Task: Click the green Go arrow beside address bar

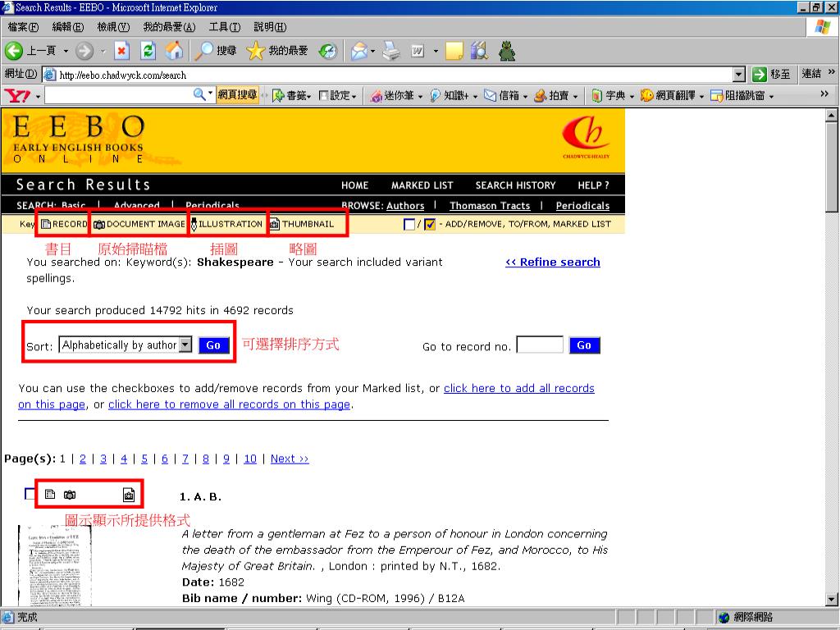Action: tap(760, 75)
